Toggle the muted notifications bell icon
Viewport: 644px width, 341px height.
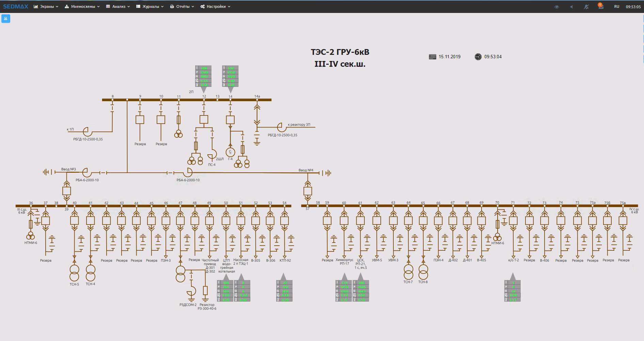tap(586, 7)
